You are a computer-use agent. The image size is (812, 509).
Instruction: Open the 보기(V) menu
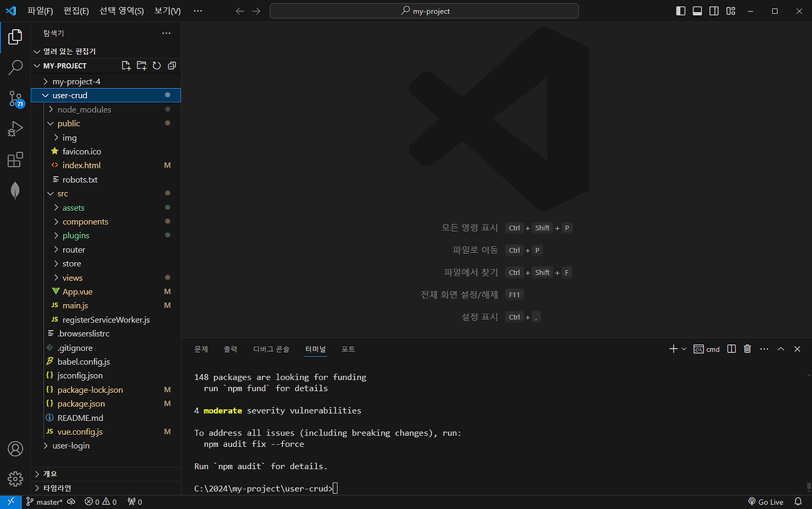point(167,11)
